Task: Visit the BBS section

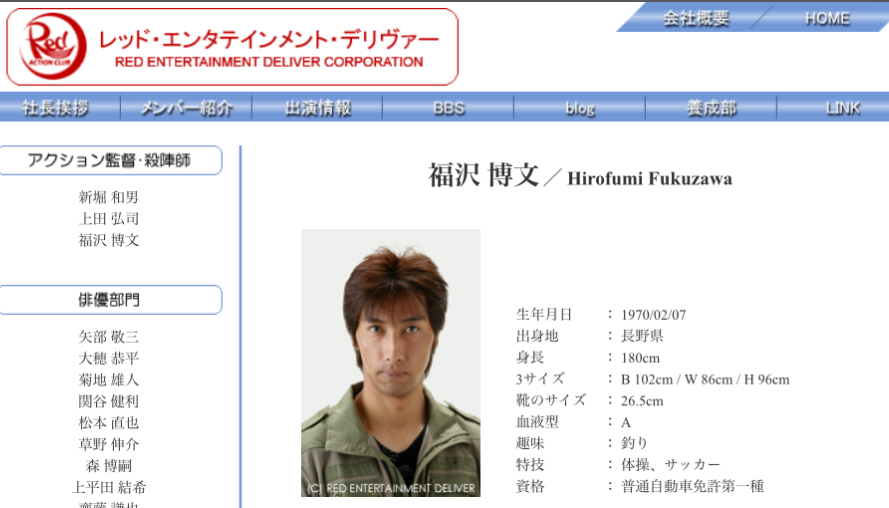Action: (x=449, y=108)
